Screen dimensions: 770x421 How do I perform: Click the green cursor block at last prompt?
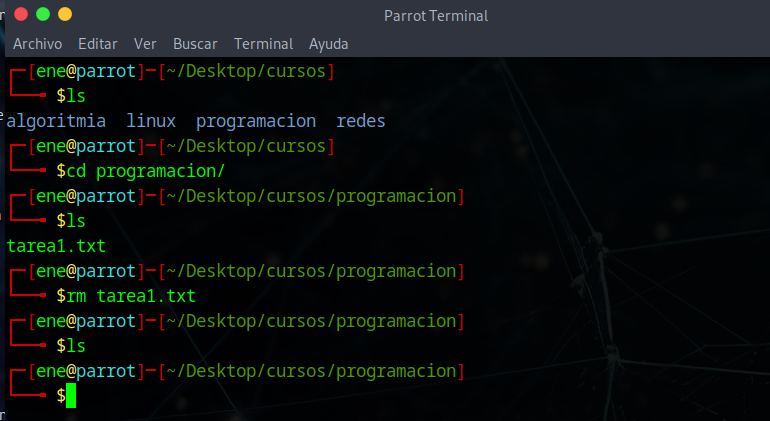tap(71, 396)
